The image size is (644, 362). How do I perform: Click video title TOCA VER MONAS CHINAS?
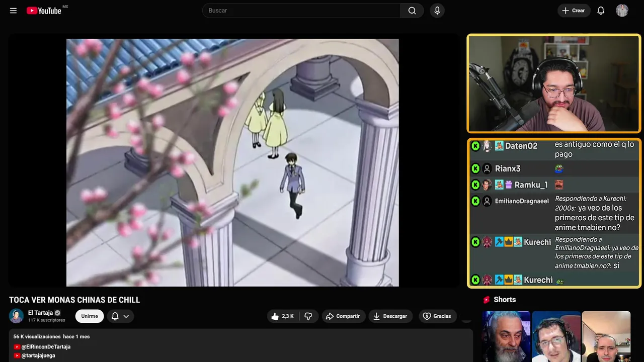(x=74, y=300)
